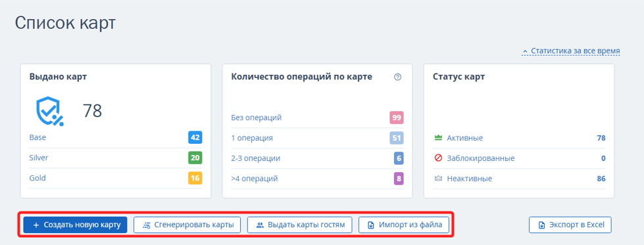The image size is (644, 245).
Task: Filter by 1 операция
Action: [x=252, y=138]
